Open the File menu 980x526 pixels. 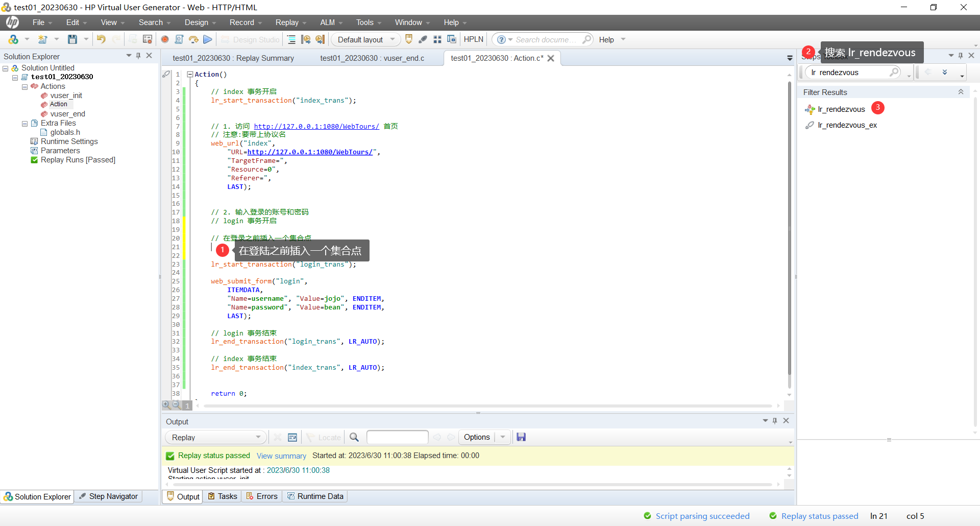tap(38, 22)
